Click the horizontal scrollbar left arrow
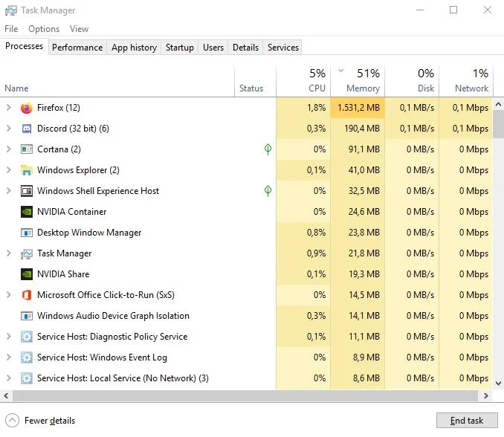This screenshot has height=437, width=504. point(6,395)
